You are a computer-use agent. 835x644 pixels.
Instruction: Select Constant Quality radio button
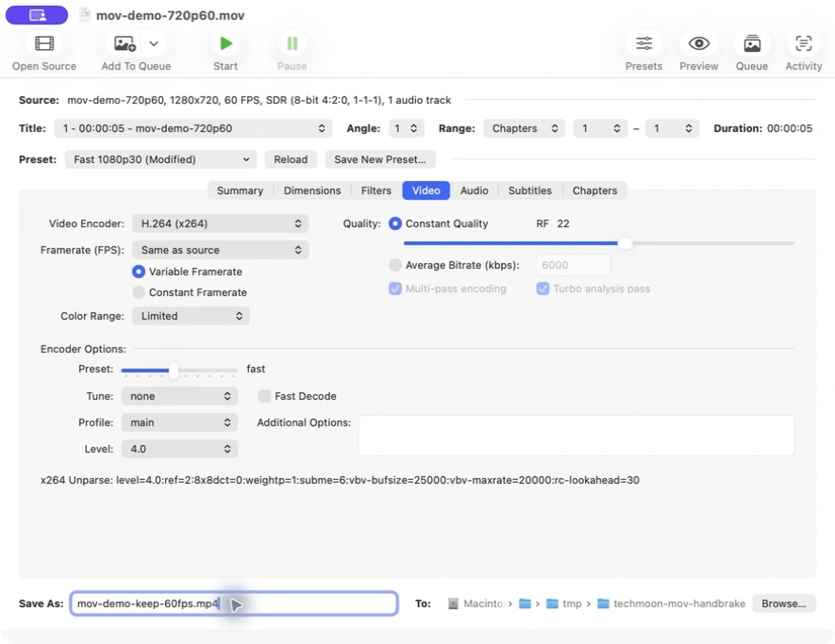click(x=395, y=223)
